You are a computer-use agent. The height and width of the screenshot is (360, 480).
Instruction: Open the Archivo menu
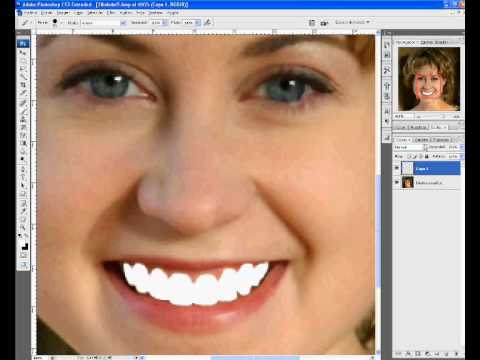tap(31, 13)
